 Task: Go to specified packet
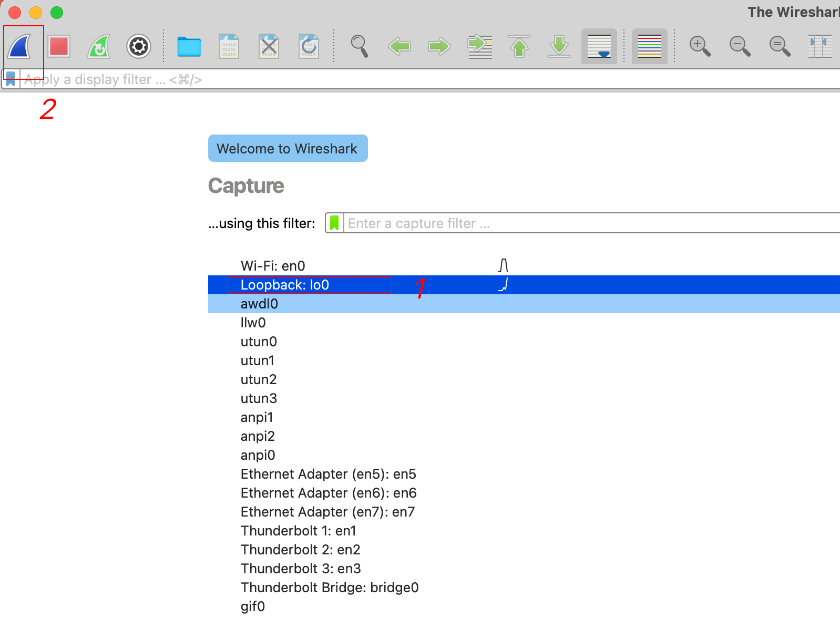pos(479,46)
